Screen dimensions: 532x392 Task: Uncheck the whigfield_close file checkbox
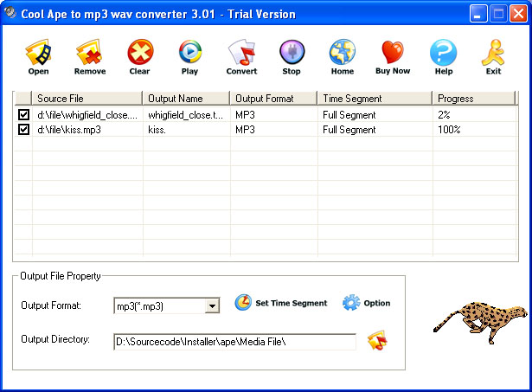tap(23, 114)
